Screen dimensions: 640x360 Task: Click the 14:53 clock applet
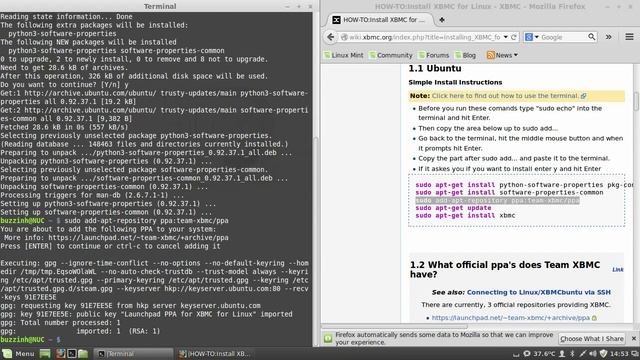[x=619, y=353]
